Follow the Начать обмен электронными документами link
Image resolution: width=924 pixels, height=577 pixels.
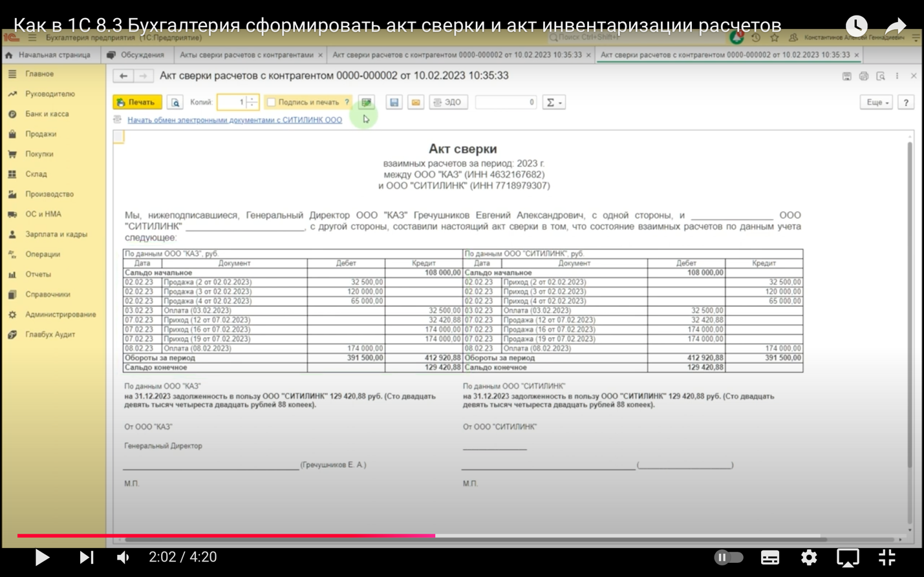coord(235,120)
